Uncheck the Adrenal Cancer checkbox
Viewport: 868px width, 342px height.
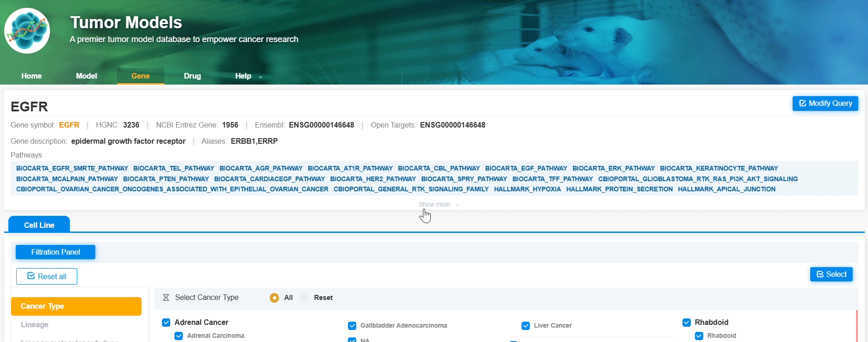tap(166, 322)
